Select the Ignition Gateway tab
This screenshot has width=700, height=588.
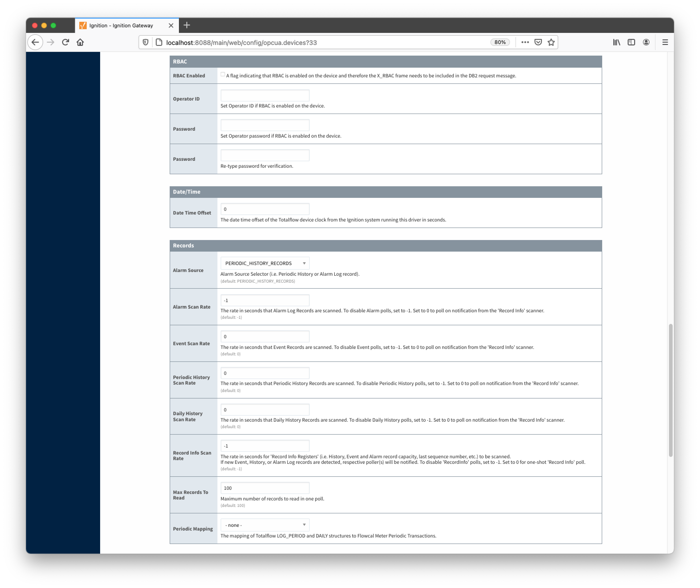tap(127, 25)
